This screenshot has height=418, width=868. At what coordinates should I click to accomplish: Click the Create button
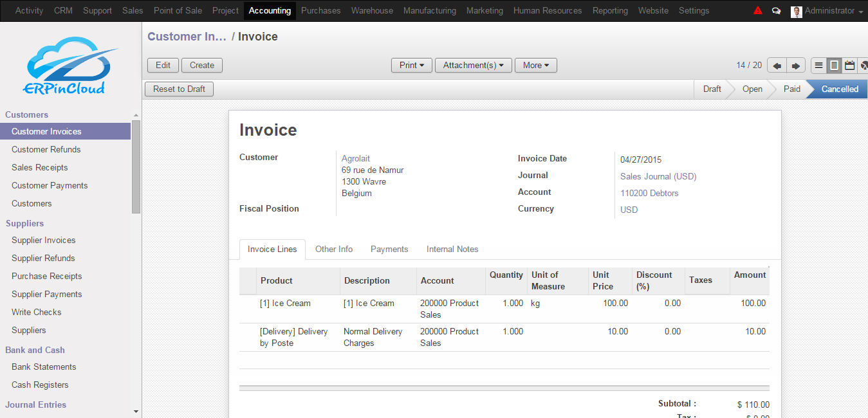tap(202, 66)
